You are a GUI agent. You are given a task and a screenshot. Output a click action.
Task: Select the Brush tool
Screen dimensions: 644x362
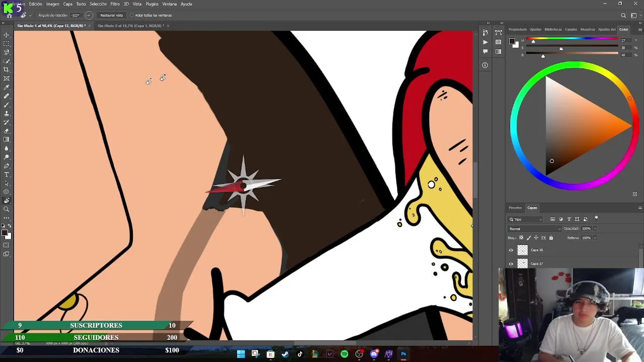(x=7, y=105)
